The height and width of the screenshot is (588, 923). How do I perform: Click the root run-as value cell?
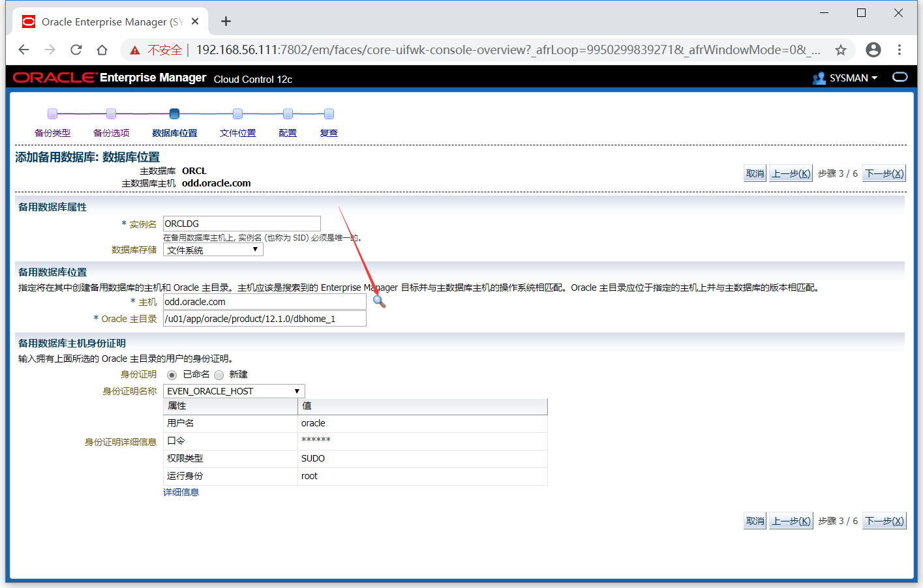point(423,477)
